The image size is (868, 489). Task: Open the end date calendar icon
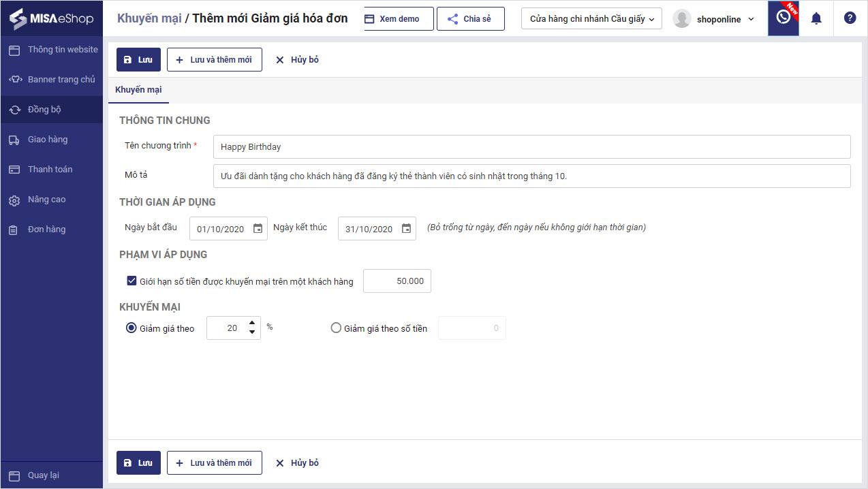(406, 229)
